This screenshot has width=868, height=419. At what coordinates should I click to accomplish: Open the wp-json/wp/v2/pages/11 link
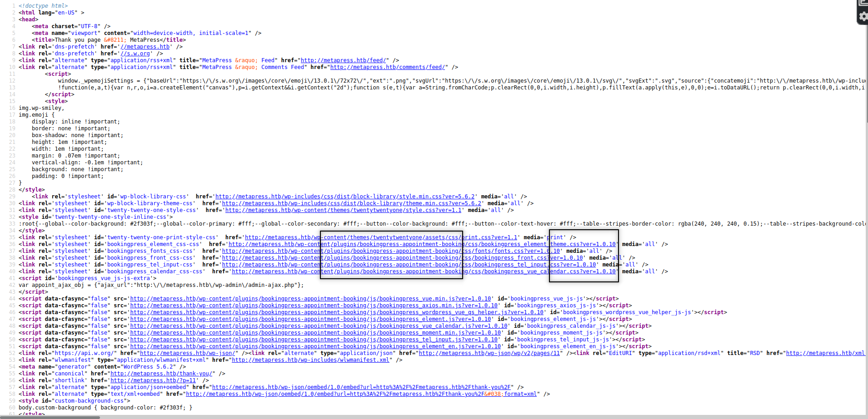click(490, 353)
